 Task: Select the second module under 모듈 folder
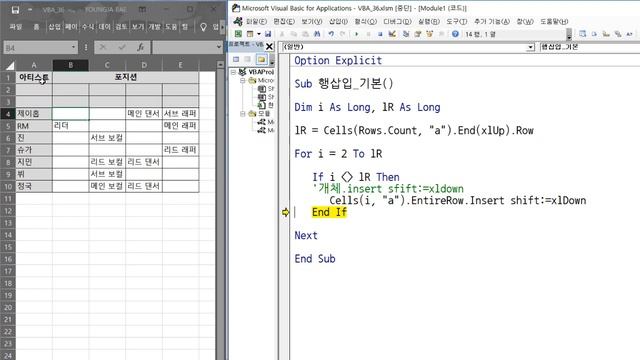(266, 130)
